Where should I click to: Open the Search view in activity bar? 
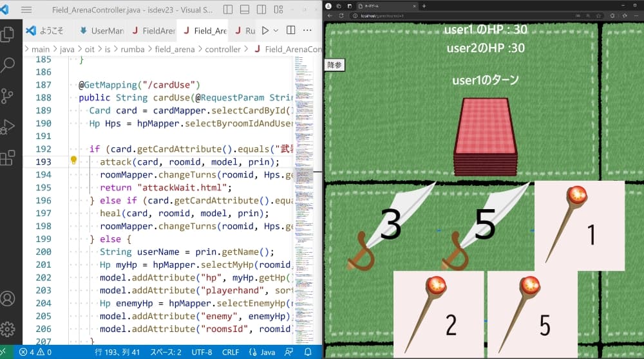8,65
